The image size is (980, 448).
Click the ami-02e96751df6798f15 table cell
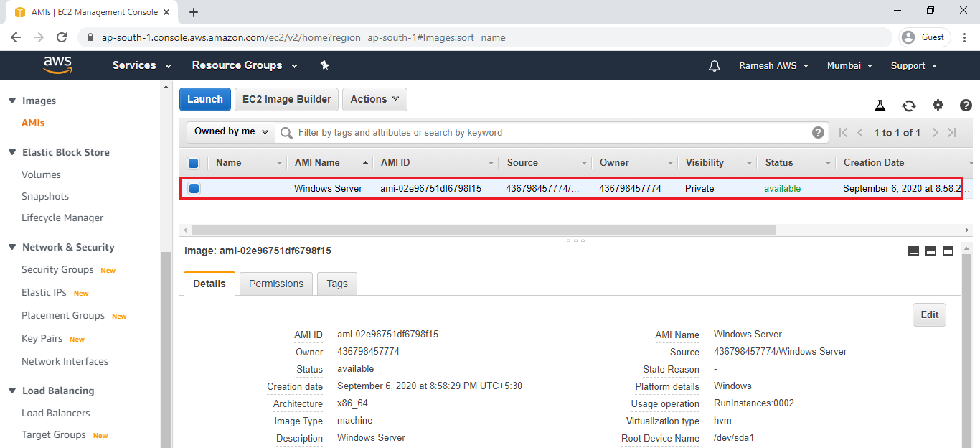tap(430, 188)
